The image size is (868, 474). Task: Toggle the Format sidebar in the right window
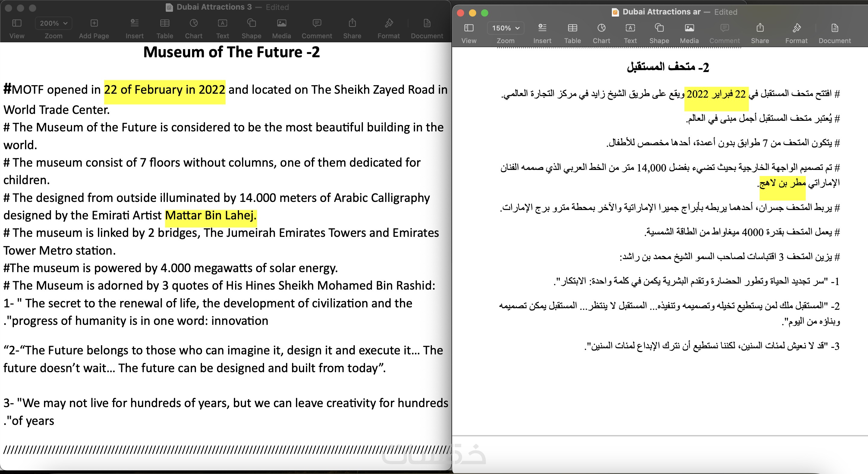point(797,28)
